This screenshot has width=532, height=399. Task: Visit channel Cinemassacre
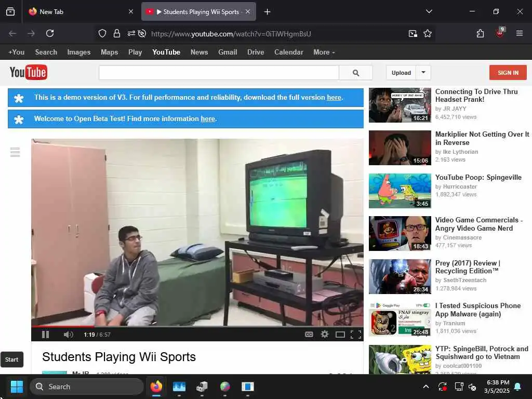(462, 237)
